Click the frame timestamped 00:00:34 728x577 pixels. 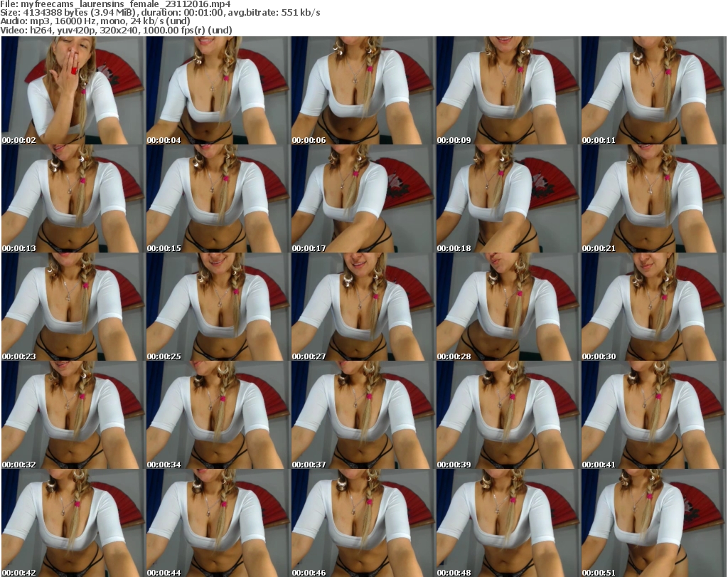pos(218,415)
